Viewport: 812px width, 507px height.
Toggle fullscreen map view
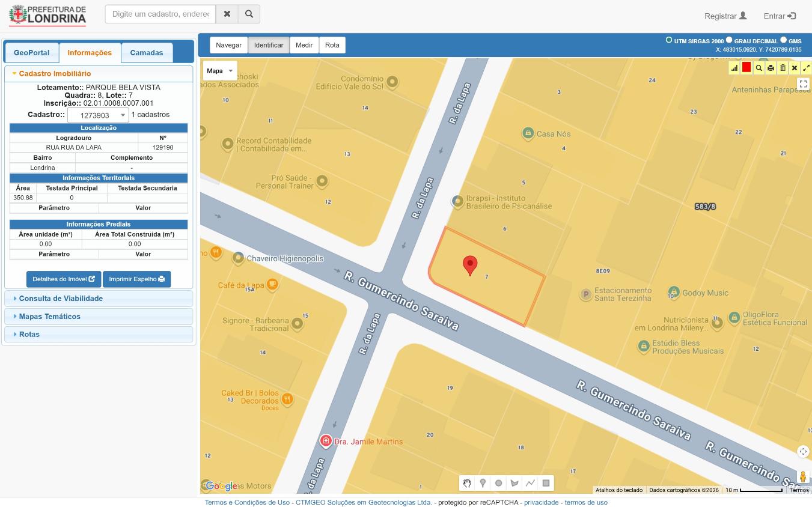(x=803, y=84)
